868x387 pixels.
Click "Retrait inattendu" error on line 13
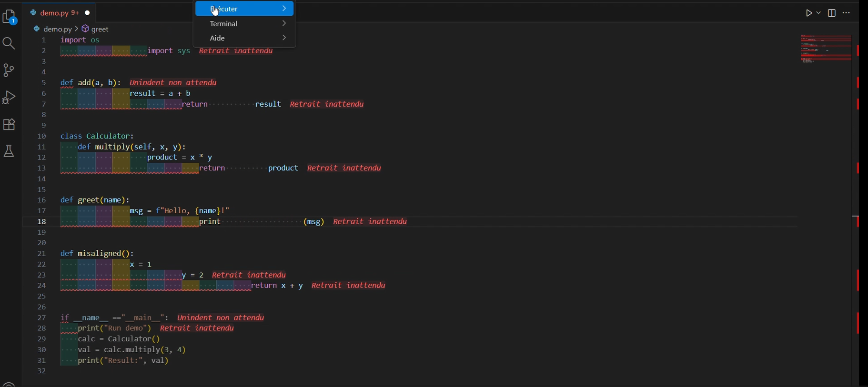point(344,168)
